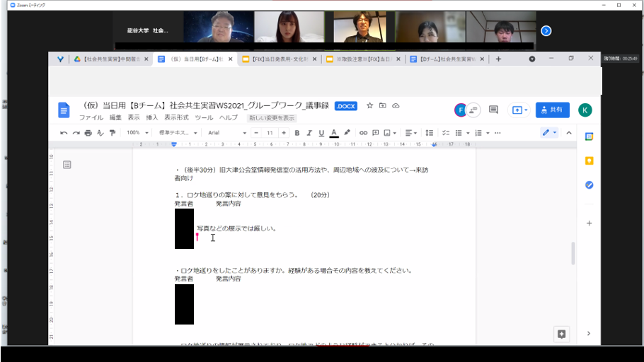Insert a checklist from the toolbar
644x362 pixels.
[x=446, y=133]
